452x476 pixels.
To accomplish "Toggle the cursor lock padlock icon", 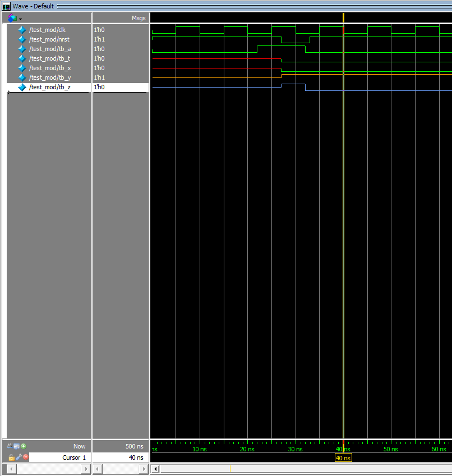I will pos(12,457).
